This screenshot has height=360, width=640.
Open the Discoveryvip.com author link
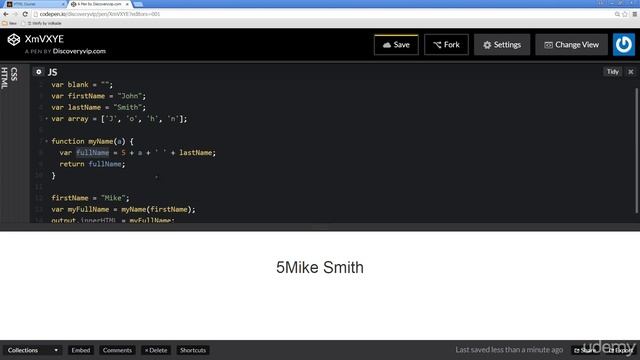[x=79, y=51]
